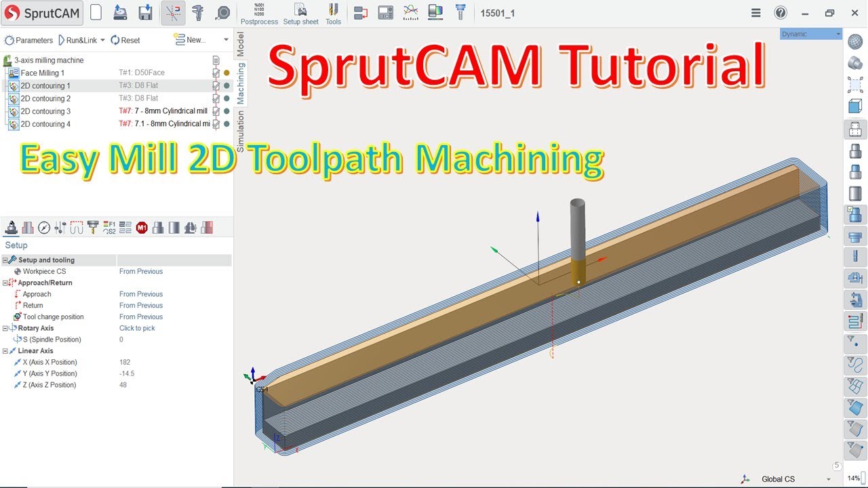The width and height of the screenshot is (868, 488).
Task: Open the tape measure tool
Action: [222, 13]
